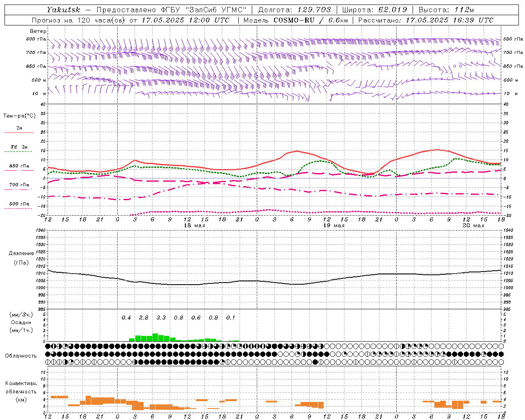
Task: Click the 0.6 precipitation total value
Action: tap(196, 318)
